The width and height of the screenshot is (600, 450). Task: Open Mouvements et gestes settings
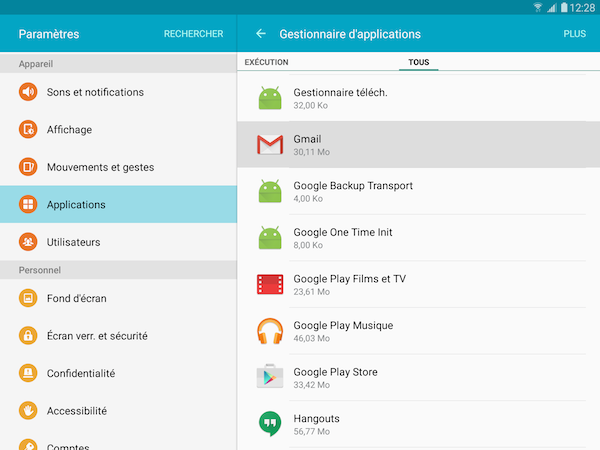pos(118,167)
